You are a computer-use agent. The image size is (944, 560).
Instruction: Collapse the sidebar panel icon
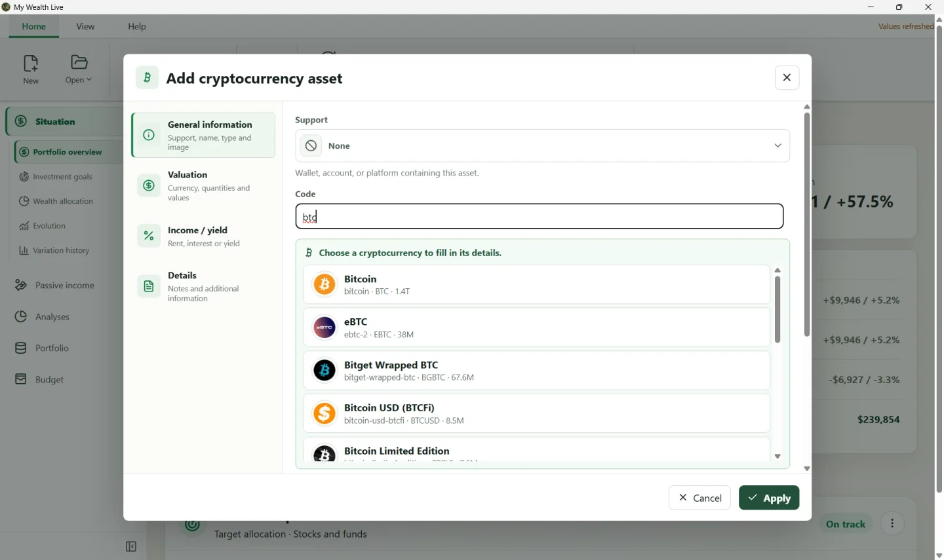131,546
